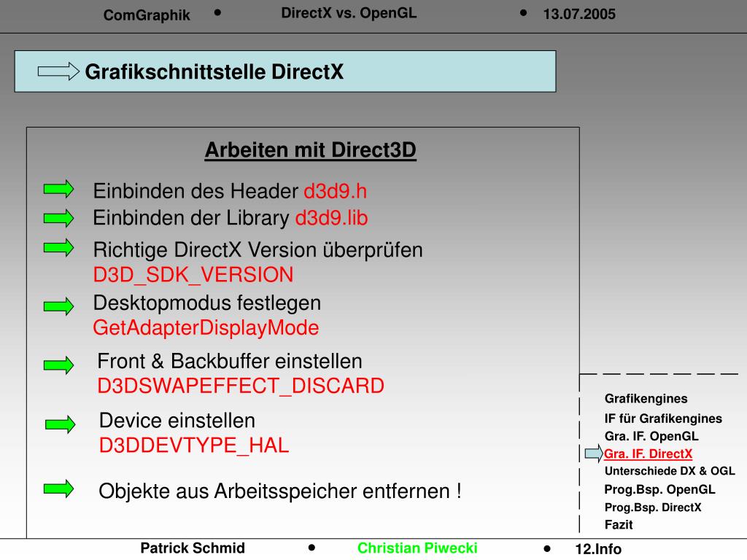Click the white arrow beside Grafikschnittstelle DirectX
The image size is (747, 560).
pos(58,71)
